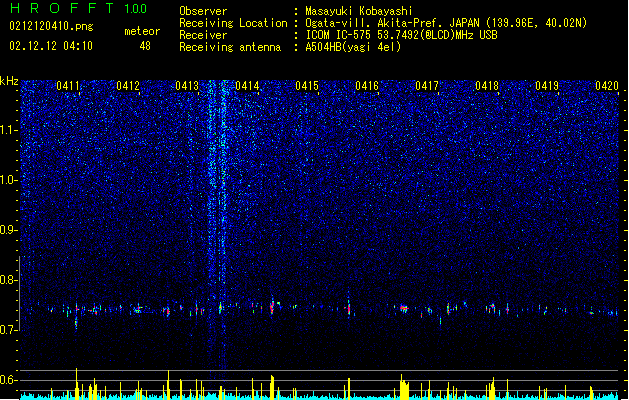Screen dimensions: 629x400
Task: Click the Receiver field label
Action: (x=203, y=35)
